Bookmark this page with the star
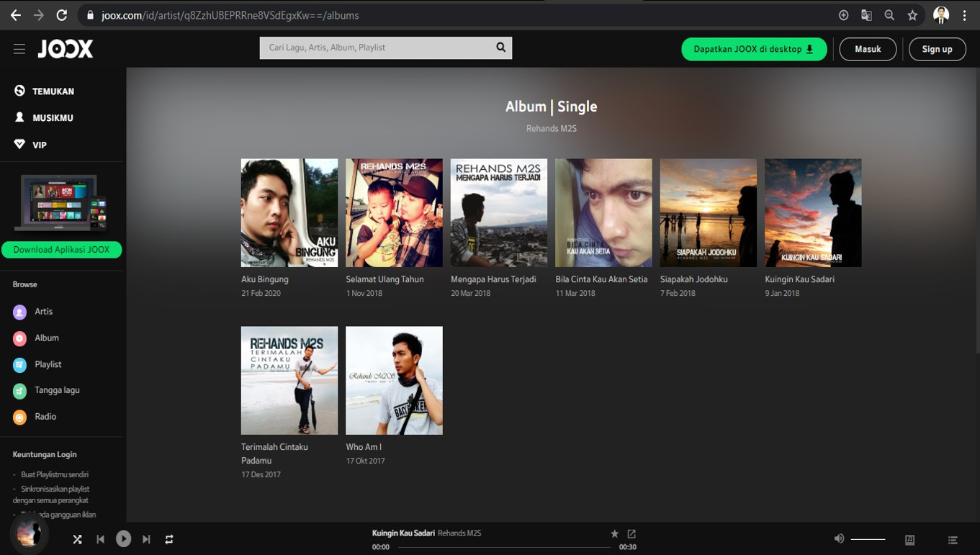This screenshot has height=555, width=980. point(912,15)
